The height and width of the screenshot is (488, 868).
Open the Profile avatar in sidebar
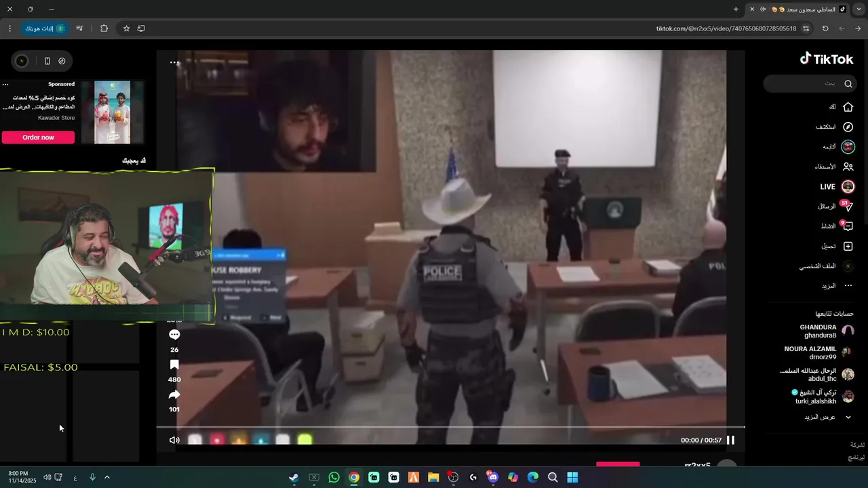point(848,266)
